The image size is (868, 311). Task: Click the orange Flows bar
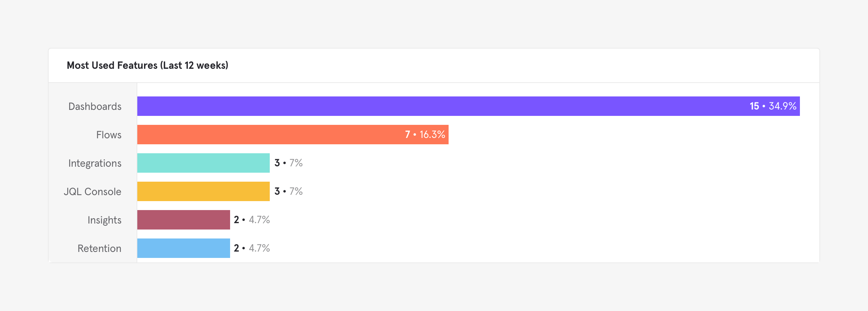click(x=269, y=135)
